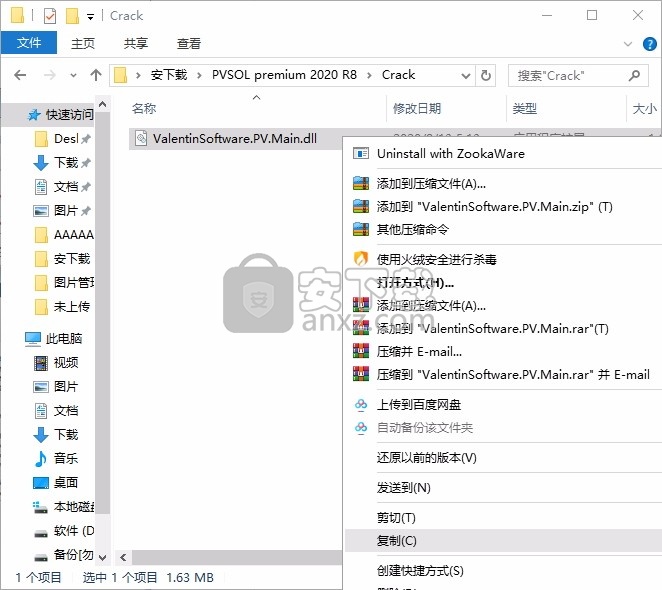Viewport: 662px width, 590px height.
Task: Click the ValentinSoftware.PV.Main.dll file icon
Action: coord(141,139)
